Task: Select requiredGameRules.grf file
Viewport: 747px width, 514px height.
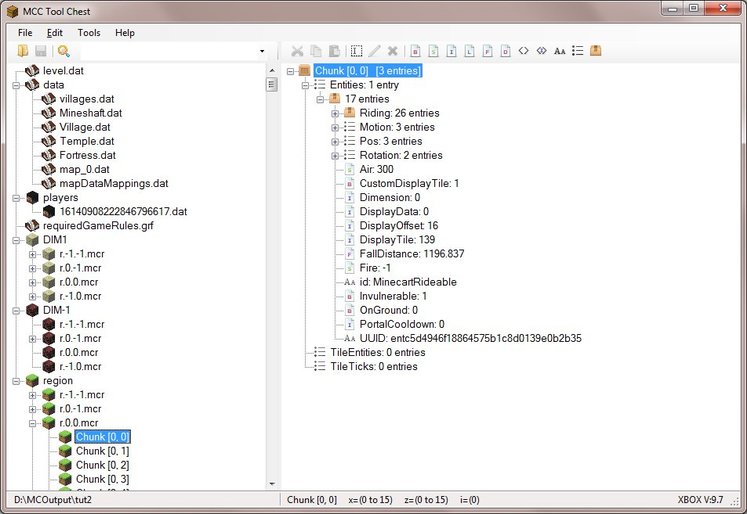Action: coord(98,226)
